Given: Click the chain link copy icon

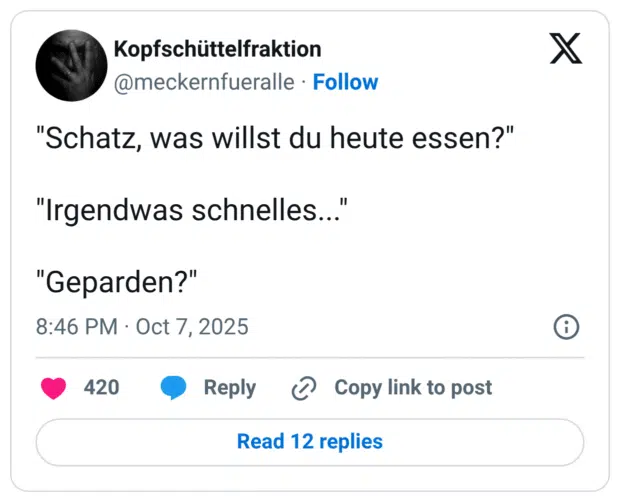Looking at the screenshot, I should [x=303, y=389].
